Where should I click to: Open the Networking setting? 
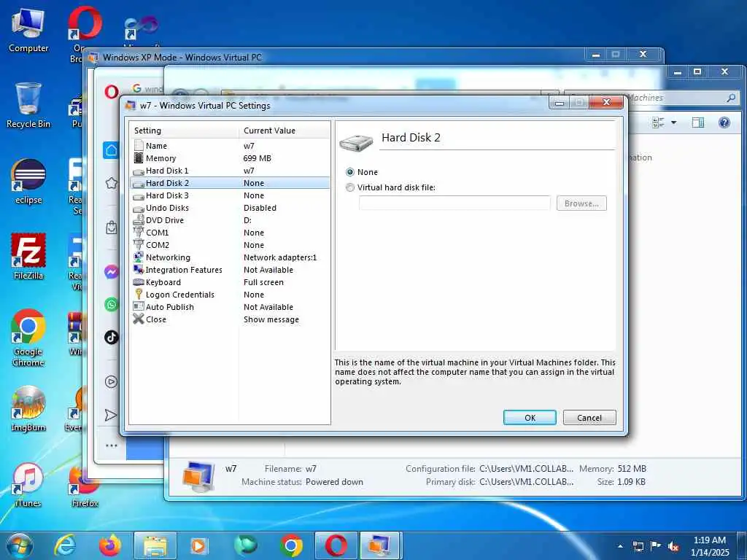(x=230, y=257)
